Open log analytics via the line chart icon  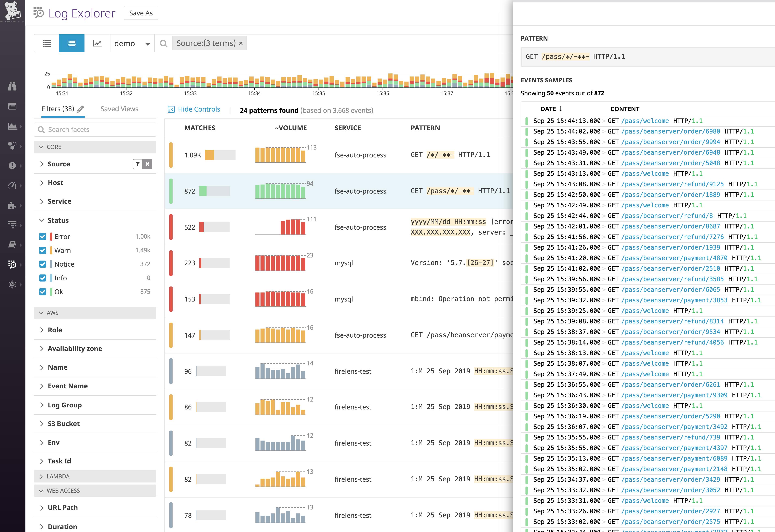[x=98, y=43]
